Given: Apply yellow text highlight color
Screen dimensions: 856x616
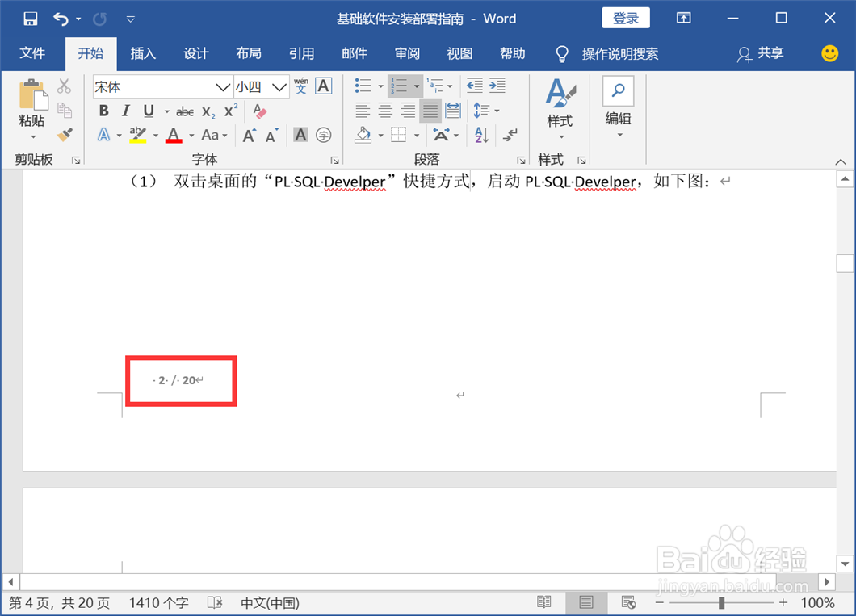Looking at the screenshot, I should pyautogui.click(x=137, y=135).
